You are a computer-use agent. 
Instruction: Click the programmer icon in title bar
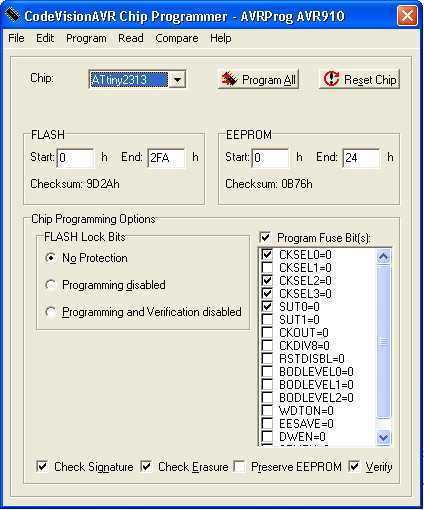tap(13, 15)
